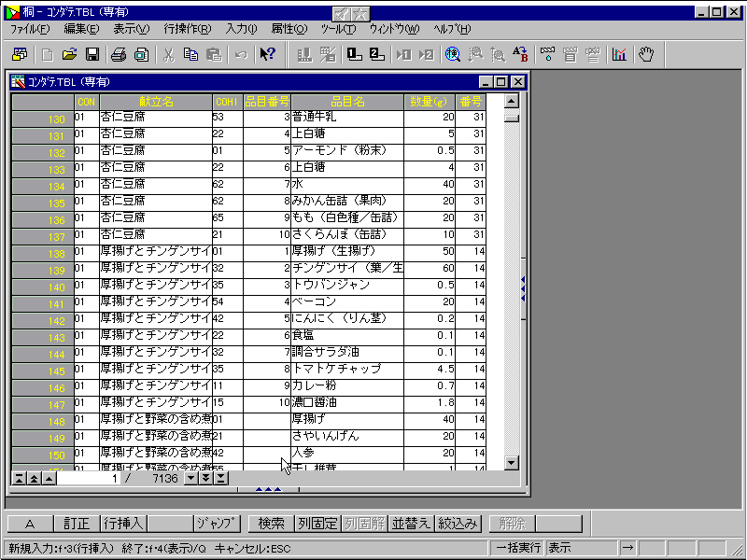
Task: Click the A-to-B replace icon
Action: (521, 54)
